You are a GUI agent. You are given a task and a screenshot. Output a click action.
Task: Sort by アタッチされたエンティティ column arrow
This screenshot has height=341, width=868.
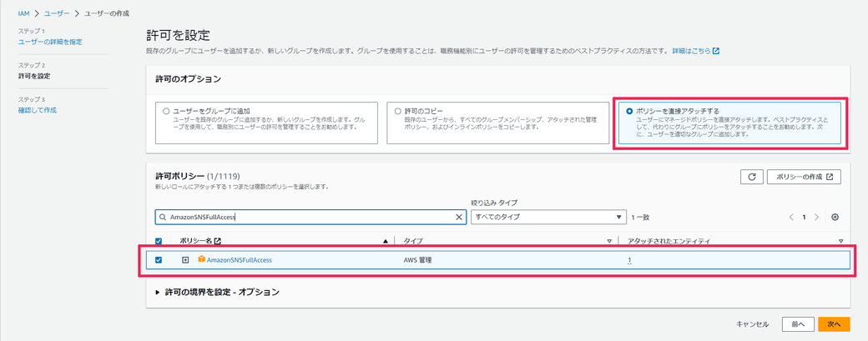point(841,242)
